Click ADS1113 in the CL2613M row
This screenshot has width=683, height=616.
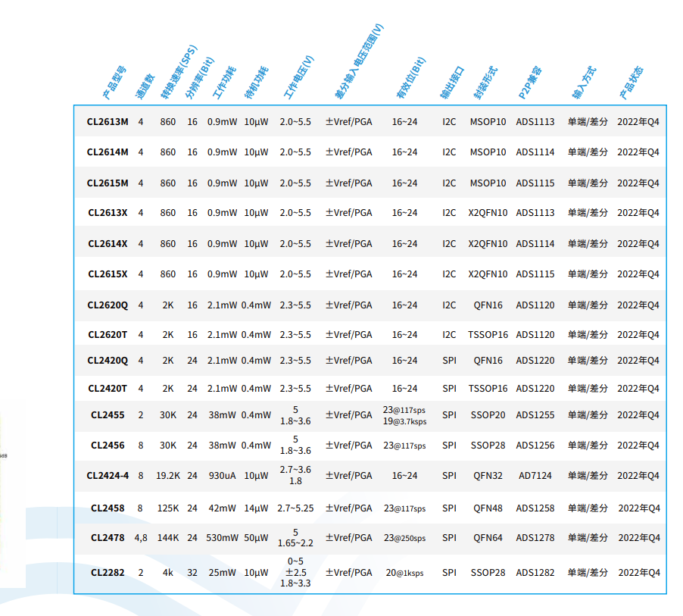pos(535,122)
